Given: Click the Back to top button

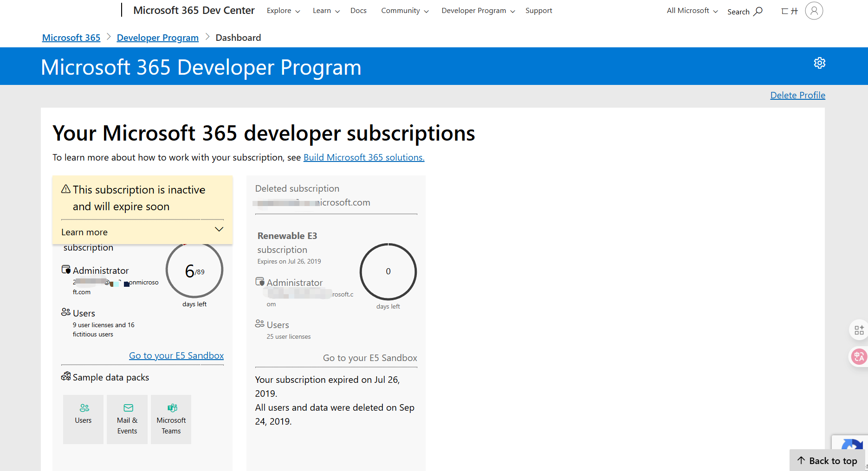Looking at the screenshot, I should point(827,460).
